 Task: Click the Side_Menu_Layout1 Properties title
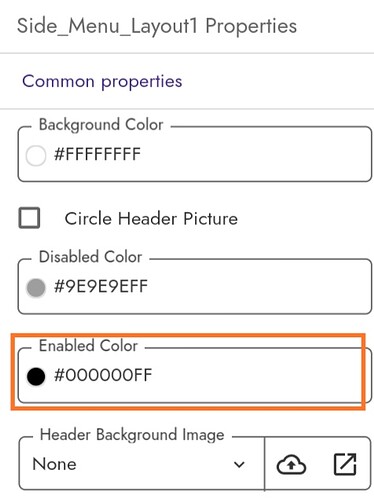(x=157, y=26)
